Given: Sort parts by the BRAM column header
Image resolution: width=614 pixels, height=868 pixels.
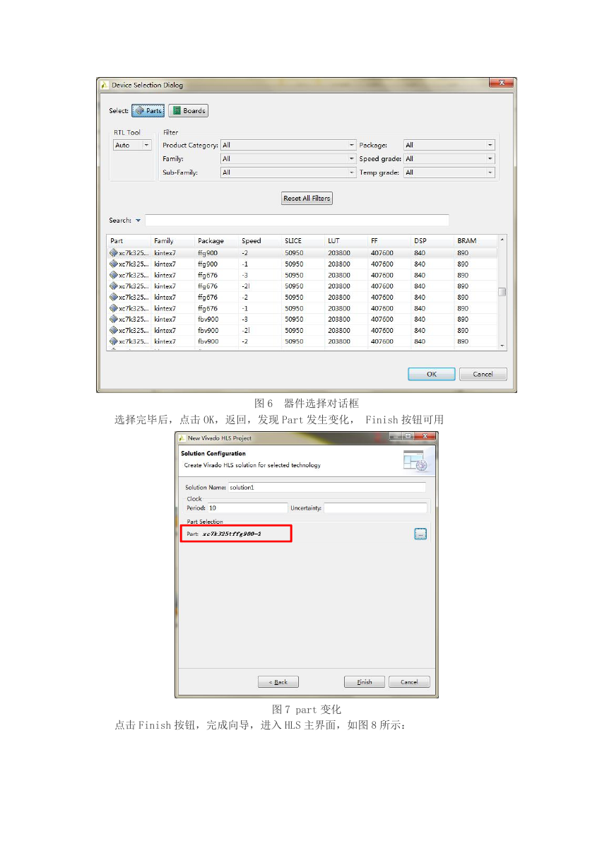Looking at the screenshot, I should point(476,241).
